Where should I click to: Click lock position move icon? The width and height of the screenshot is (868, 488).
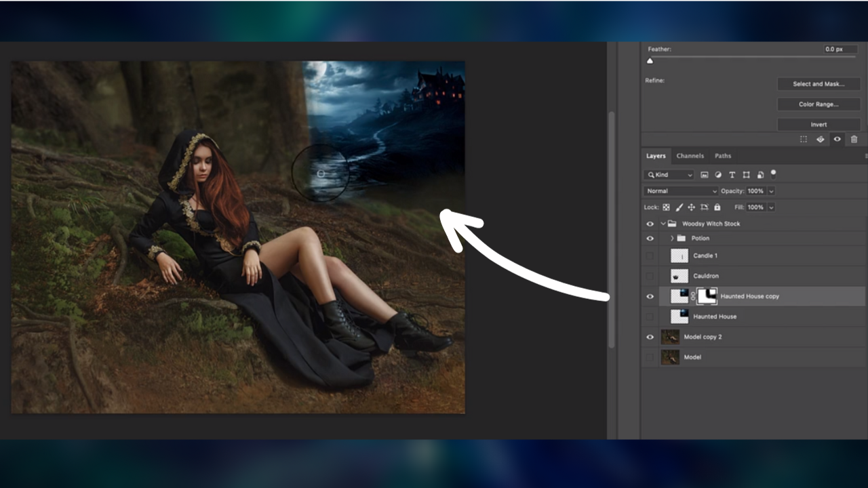(x=692, y=207)
